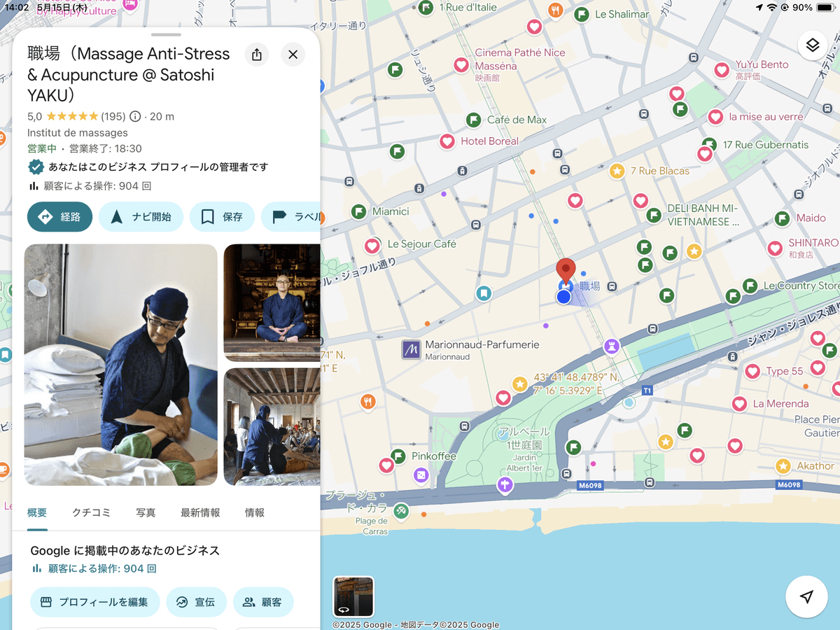Tap the Le Shalimar flag marker

coord(582,14)
